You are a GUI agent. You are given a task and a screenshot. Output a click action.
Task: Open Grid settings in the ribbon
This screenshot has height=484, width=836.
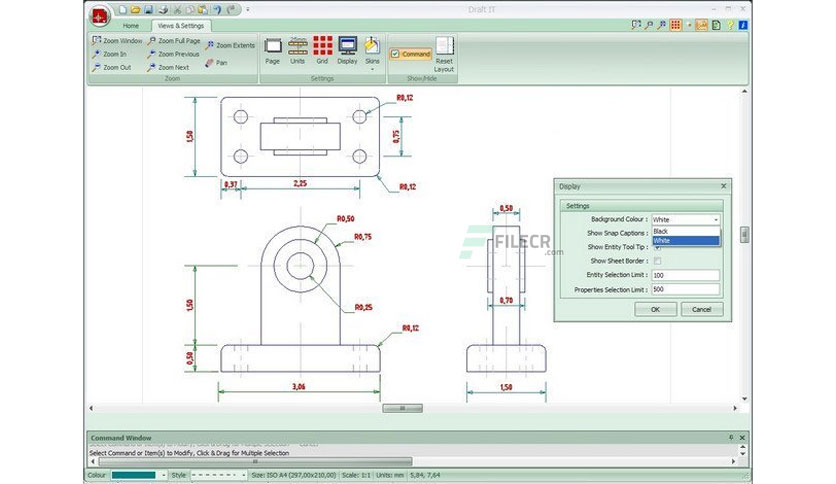[322, 51]
